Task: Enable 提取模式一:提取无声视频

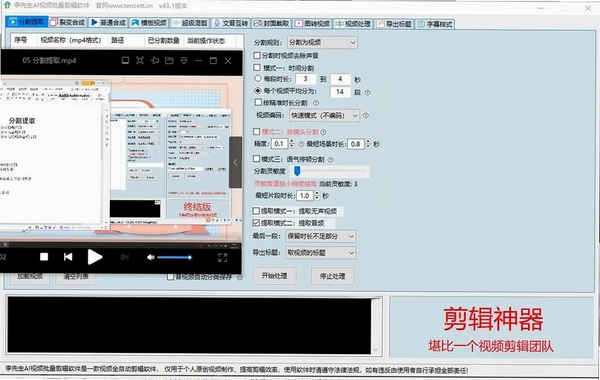Action: click(x=256, y=211)
